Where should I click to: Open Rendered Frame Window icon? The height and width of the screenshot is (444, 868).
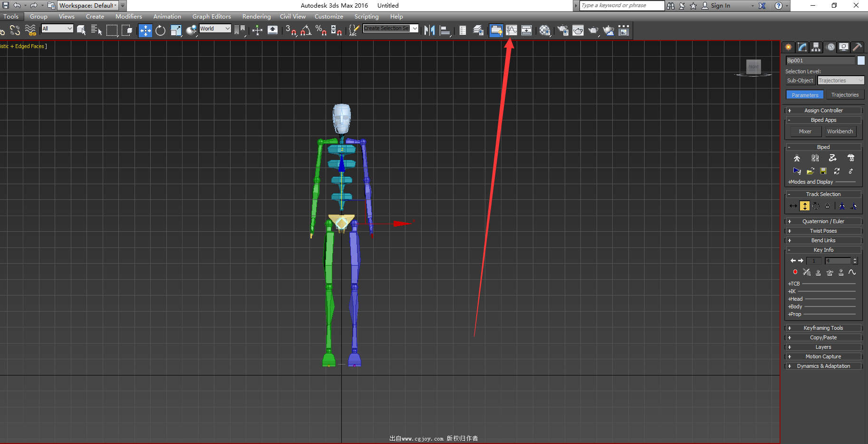(x=578, y=30)
